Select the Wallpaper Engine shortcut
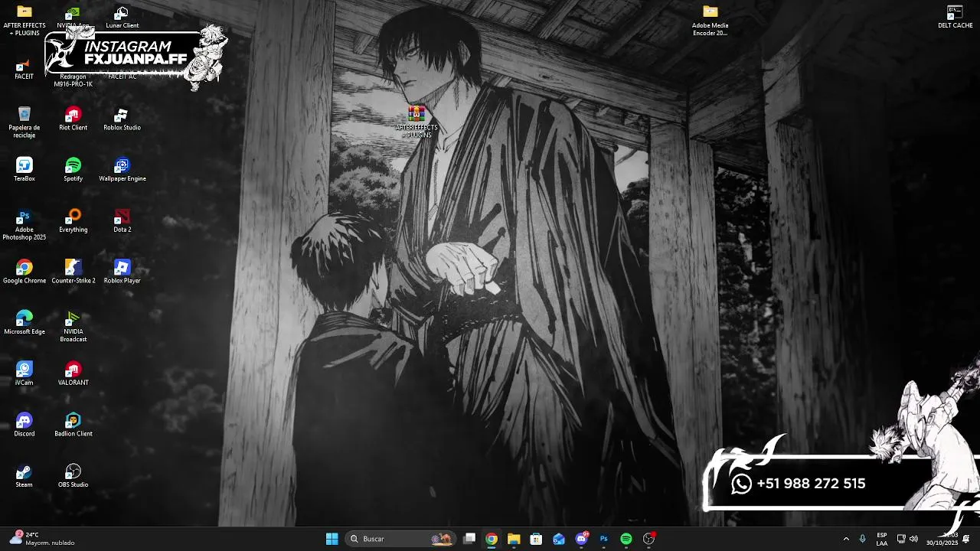The image size is (980, 551). (122, 170)
